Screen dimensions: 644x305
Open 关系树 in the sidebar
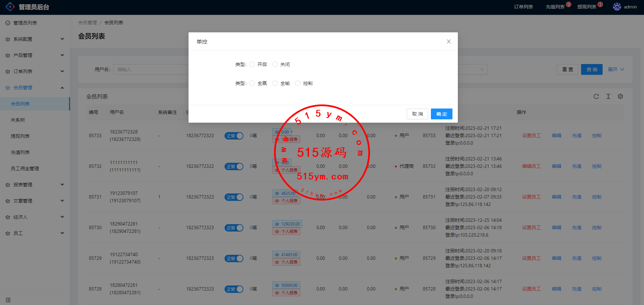pos(18,120)
